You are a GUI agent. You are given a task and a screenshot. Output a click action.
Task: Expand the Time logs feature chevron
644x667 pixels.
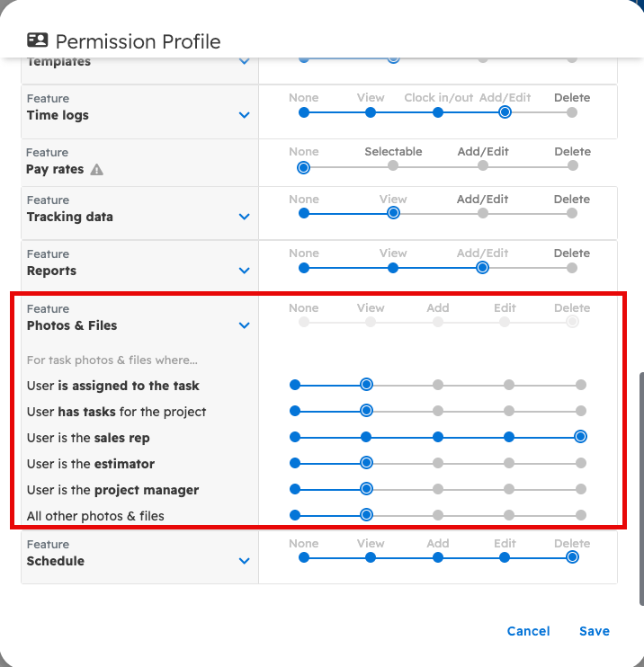click(x=244, y=115)
